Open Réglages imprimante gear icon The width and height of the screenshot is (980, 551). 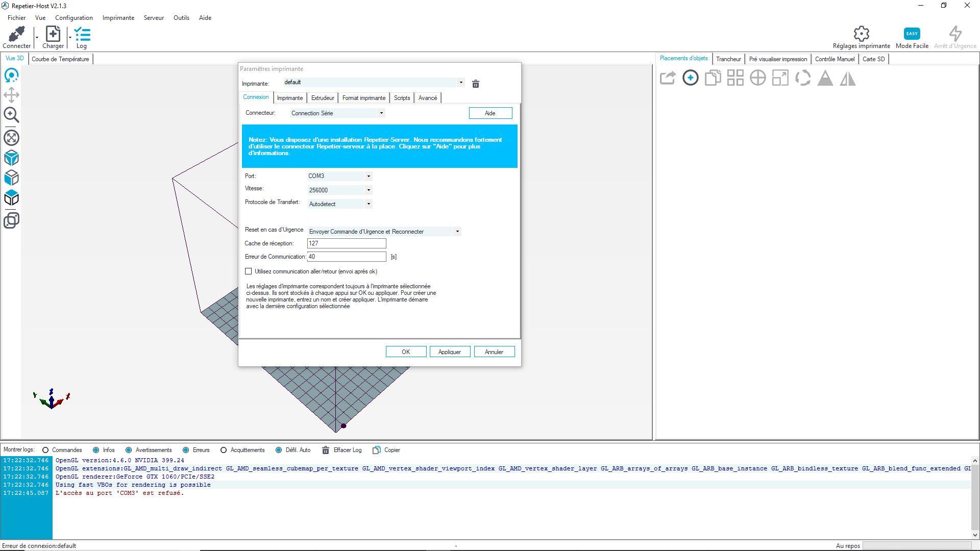click(x=861, y=34)
